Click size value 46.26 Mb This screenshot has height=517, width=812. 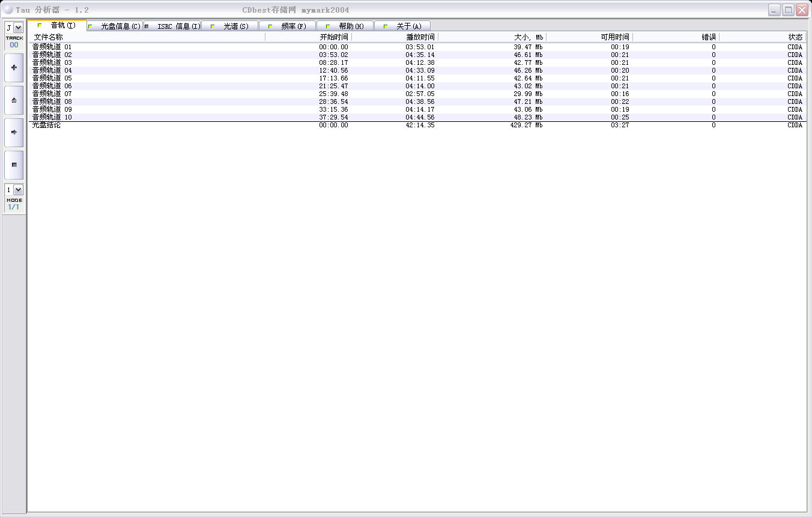point(528,70)
